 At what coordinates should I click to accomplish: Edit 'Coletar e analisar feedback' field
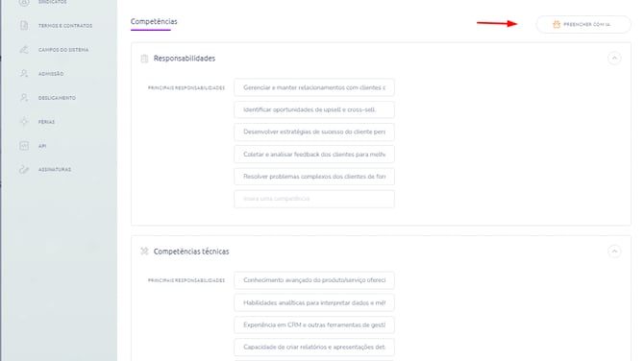314,155
